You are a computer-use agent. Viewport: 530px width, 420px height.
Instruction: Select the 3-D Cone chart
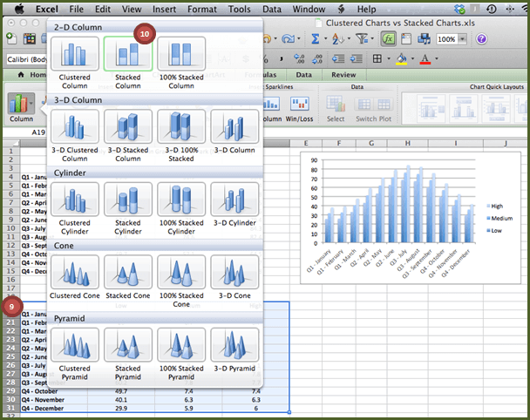[x=234, y=272]
